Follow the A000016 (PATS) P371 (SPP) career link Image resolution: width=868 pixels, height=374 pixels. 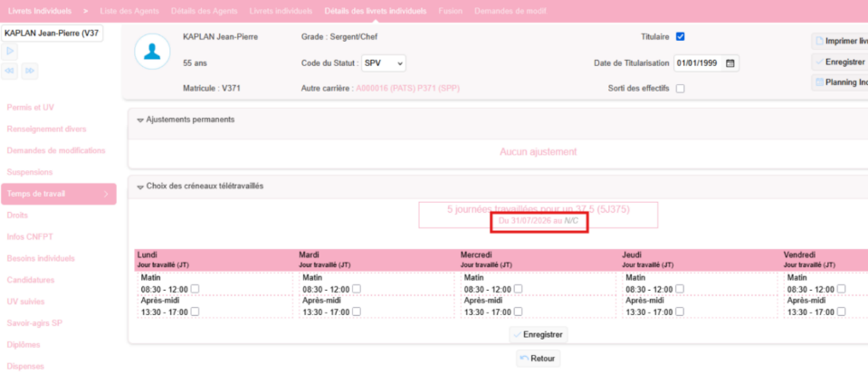[x=408, y=88]
